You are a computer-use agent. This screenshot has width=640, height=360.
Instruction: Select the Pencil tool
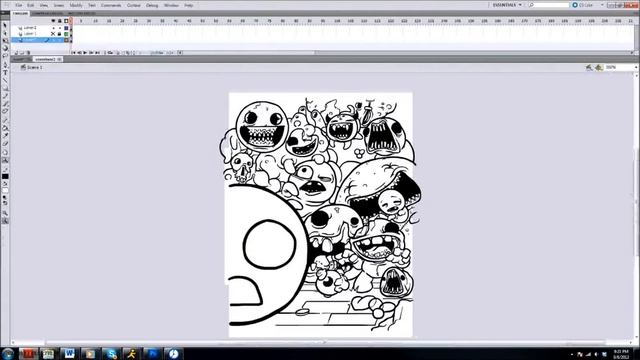pos(5,96)
